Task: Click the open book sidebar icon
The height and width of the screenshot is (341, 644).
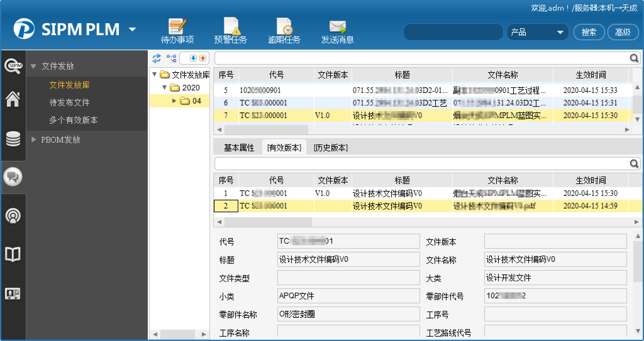Action: tap(13, 254)
